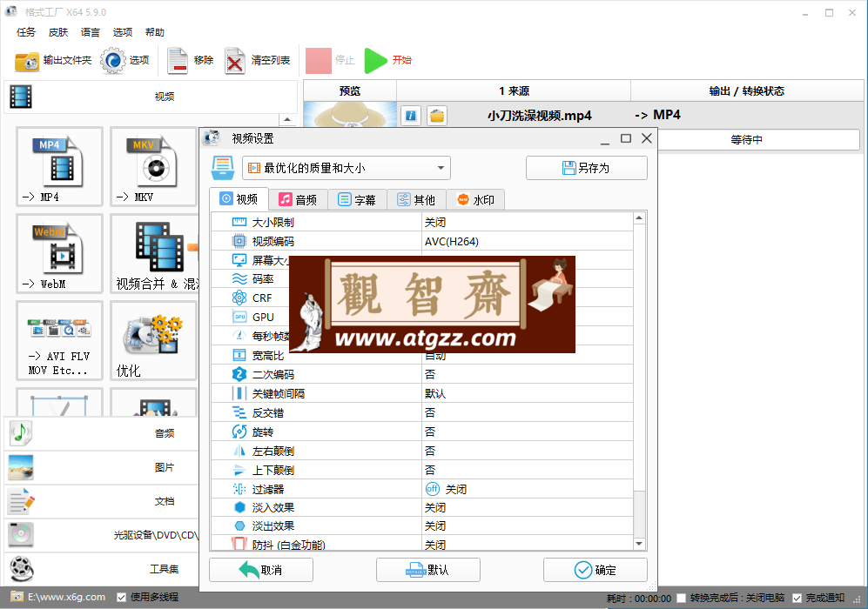Select the -> WebM format icon
868x609 pixels.
[x=59, y=253]
